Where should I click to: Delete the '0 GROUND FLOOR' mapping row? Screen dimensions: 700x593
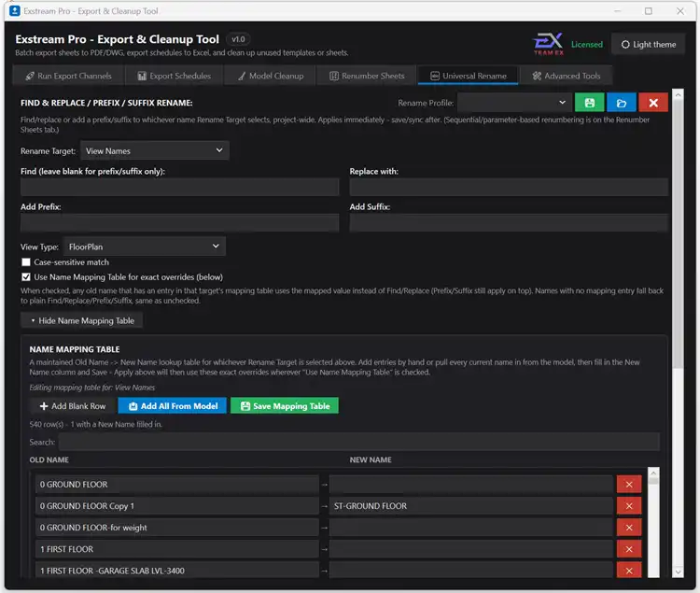coord(629,485)
